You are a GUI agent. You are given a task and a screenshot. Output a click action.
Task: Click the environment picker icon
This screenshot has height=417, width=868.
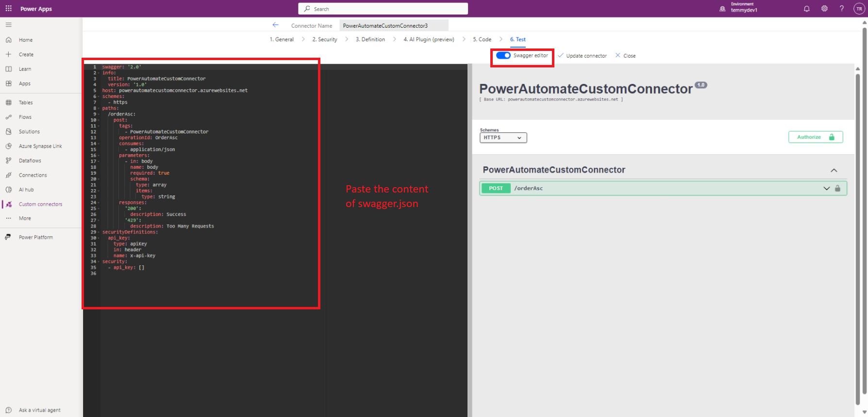(x=722, y=9)
